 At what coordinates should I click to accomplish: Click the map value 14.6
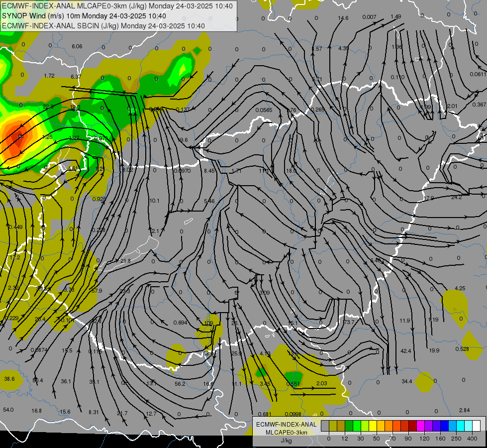pyautogui.click(x=343, y=18)
